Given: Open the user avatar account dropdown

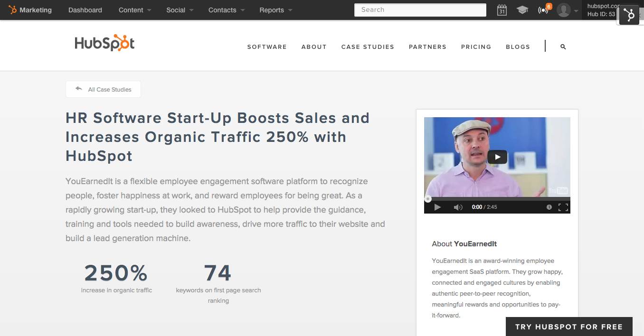Looking at the screenshot, I should [568, 10].
